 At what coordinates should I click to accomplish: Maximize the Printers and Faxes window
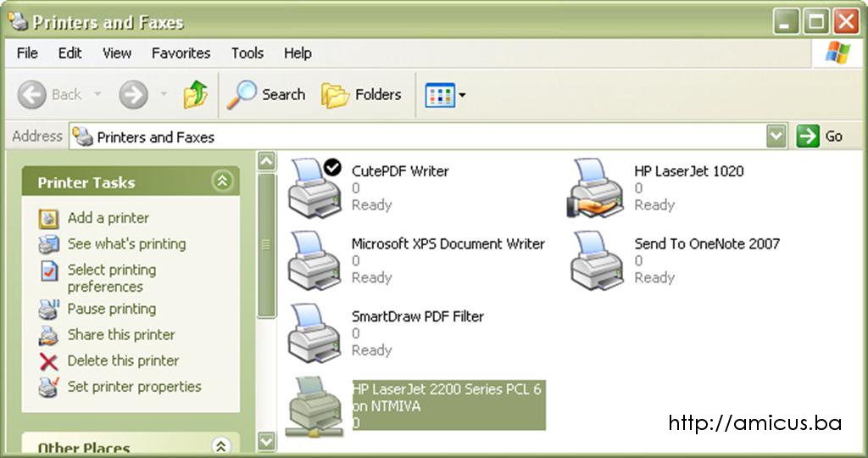tap(816, 21)
